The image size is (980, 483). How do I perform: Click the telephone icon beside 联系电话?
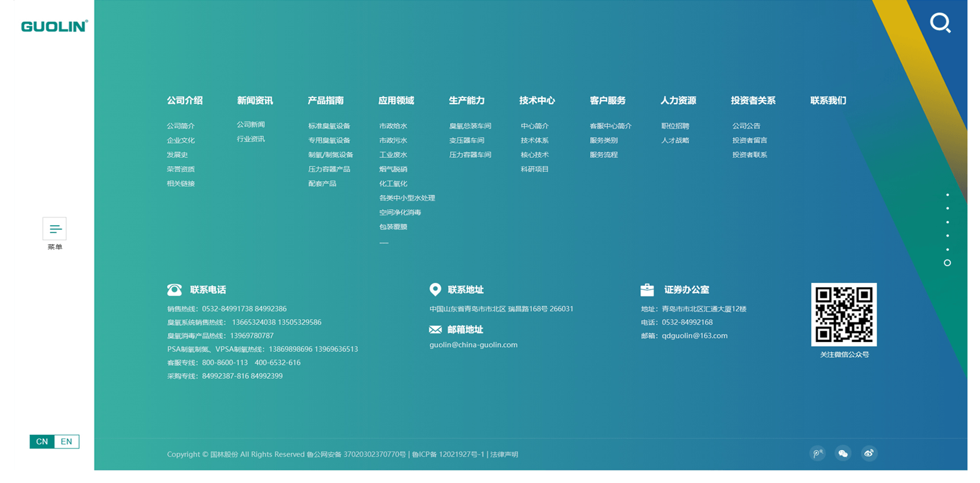tap(175, 290)
